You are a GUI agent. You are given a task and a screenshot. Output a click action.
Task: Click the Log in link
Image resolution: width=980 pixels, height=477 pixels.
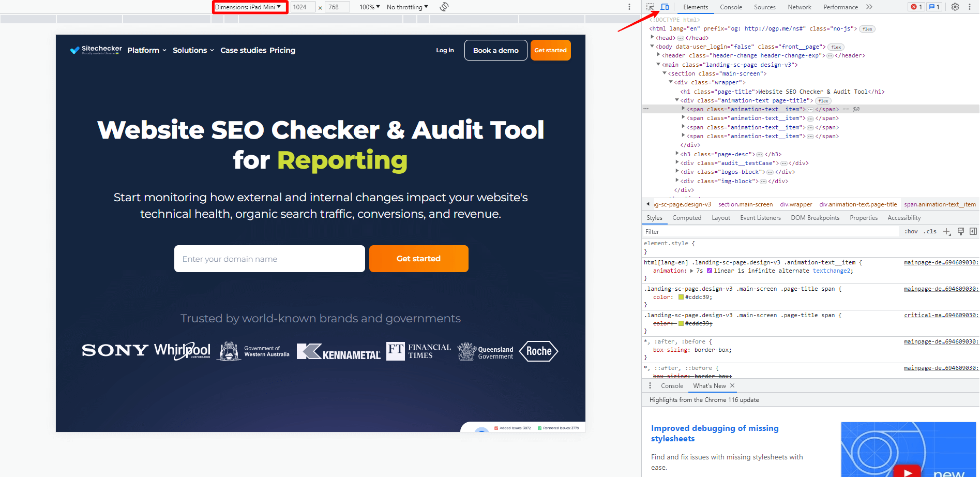[x=445, y=50]
